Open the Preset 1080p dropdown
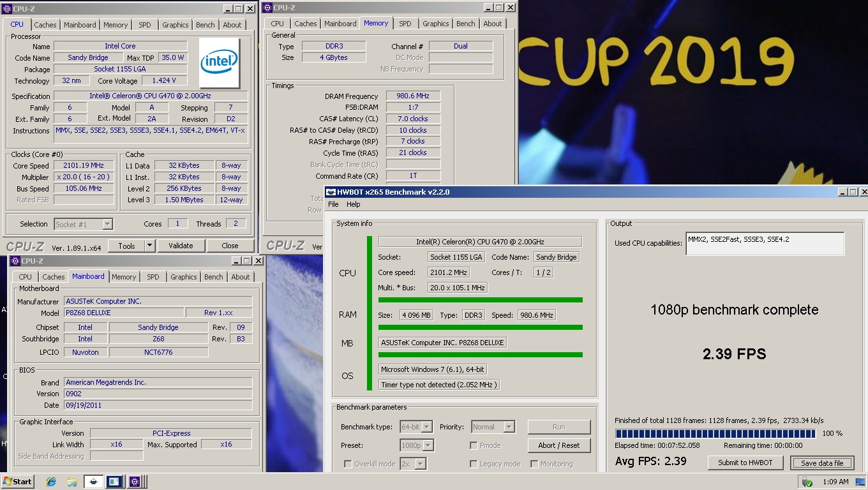The image size is (868, 490). coord(428,445)
